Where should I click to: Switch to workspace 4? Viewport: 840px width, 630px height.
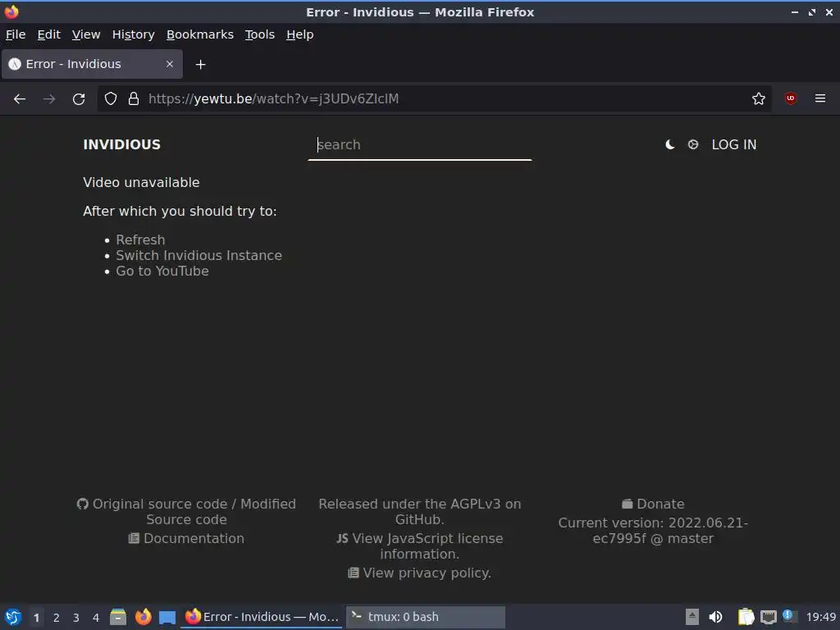click(96, 618)
